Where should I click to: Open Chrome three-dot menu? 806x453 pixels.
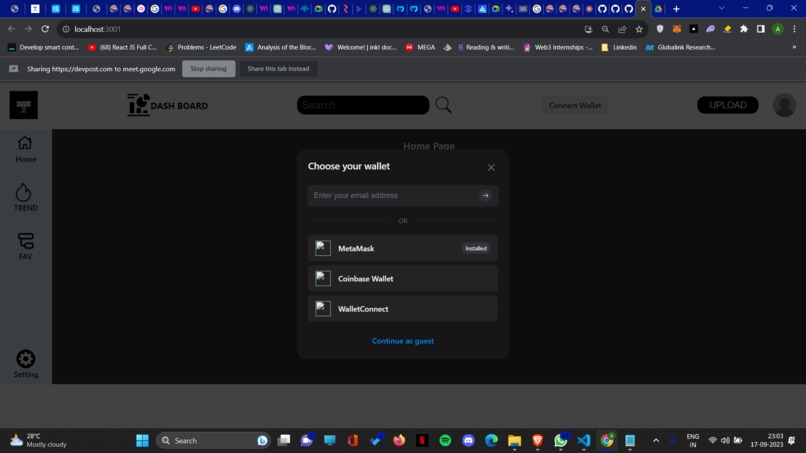pos(794,29)
